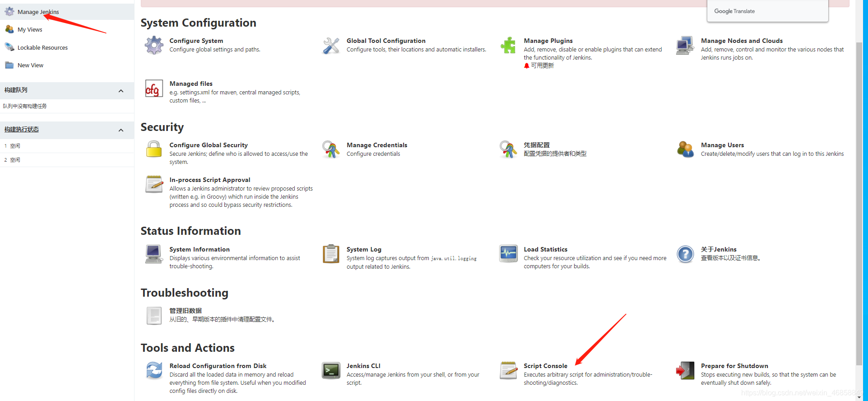Screen dimensions: 868x401
Task: Click the System Log clipboard icon
Action: point(331,254)
